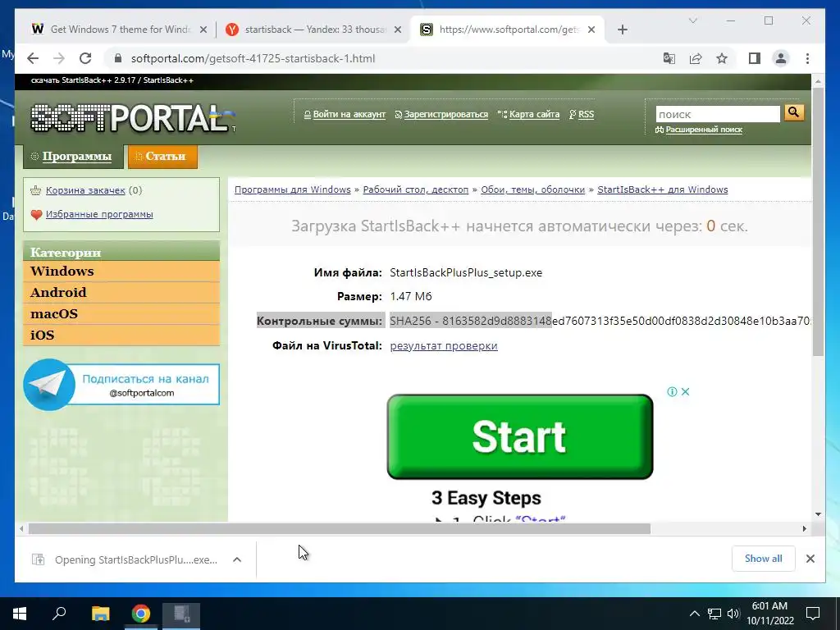Share this page icon in address bar
The width and height of the screenshot is (840, 630).
[x=696, y=58]
